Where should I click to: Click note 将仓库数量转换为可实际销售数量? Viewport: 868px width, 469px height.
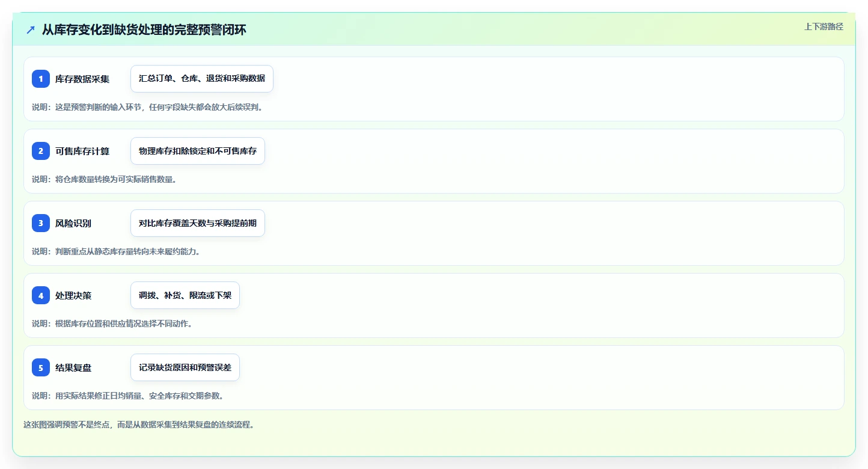coord(115,179)
